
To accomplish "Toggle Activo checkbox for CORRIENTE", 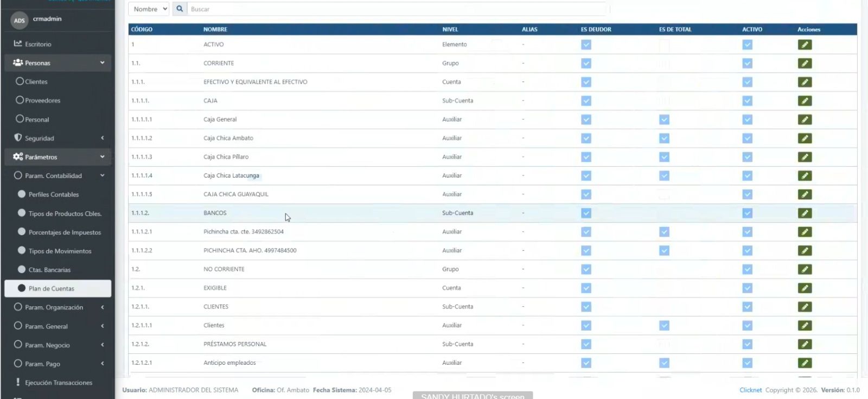I will [747, 64].
